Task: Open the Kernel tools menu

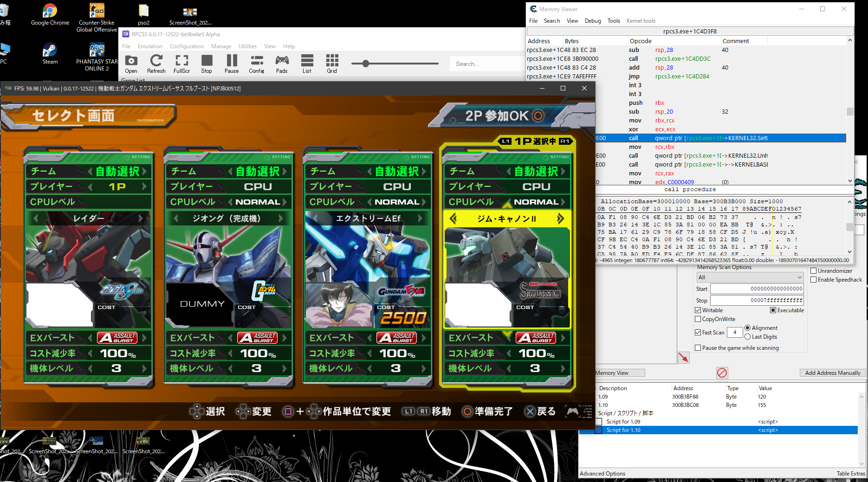Action: point(641,21)
